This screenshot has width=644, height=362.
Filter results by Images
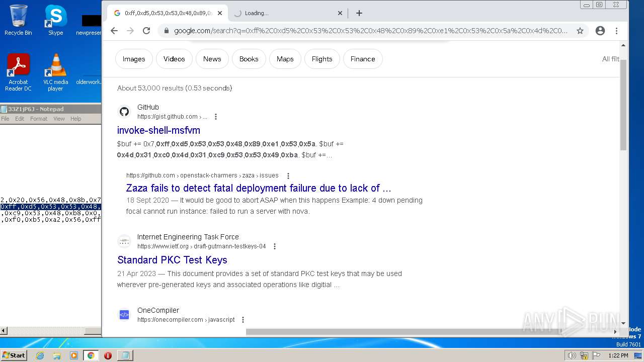pyautogui.click(x=134, y=59)
